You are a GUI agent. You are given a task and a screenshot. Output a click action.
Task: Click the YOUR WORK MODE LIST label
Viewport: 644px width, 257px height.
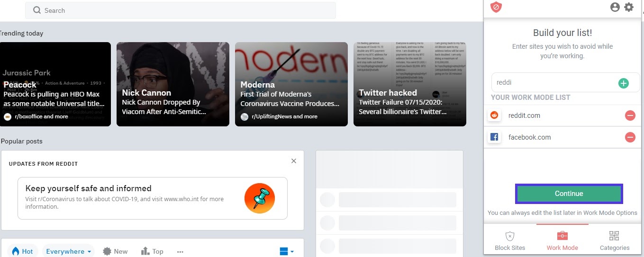(530, 97)
